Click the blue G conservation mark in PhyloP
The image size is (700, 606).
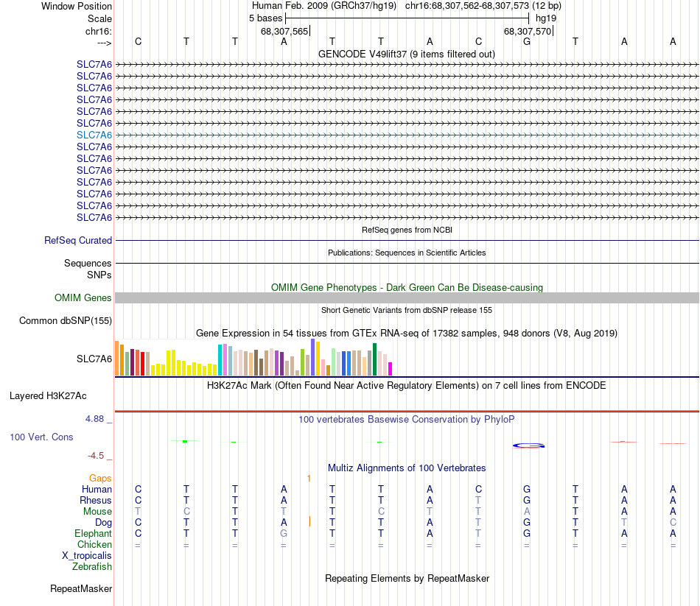[528, 445]
